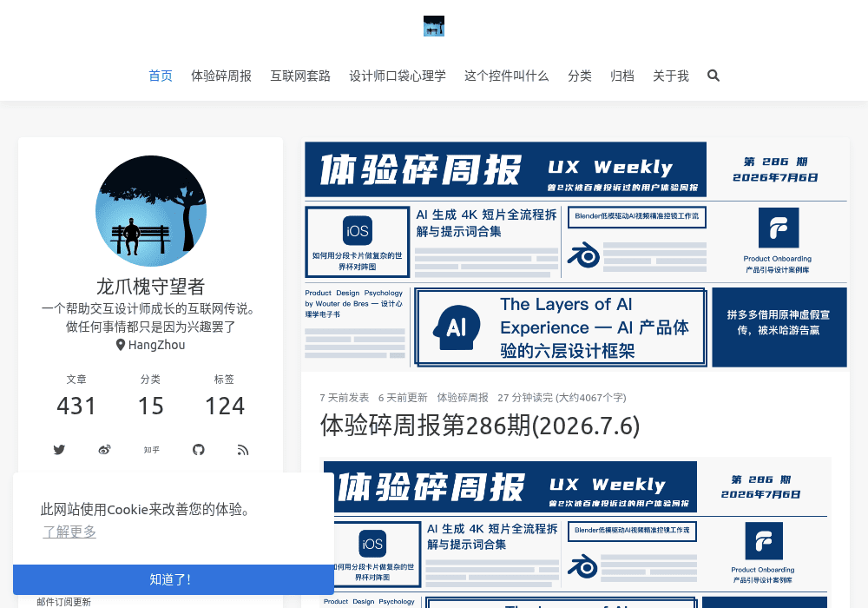868x608 pixels.
Task: Click the round author avatar image
Action: (150, 211)
